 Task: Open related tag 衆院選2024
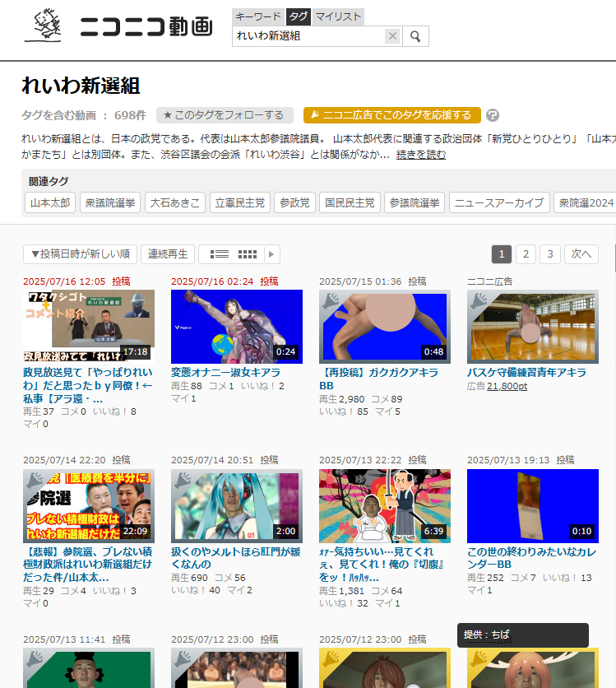[x=586, y=202]
